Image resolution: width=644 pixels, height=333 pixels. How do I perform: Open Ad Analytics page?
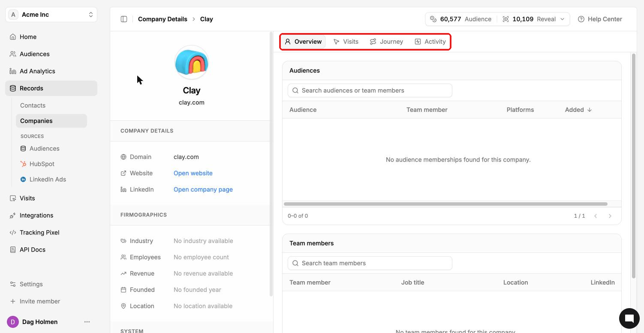(x=51, y=71)
